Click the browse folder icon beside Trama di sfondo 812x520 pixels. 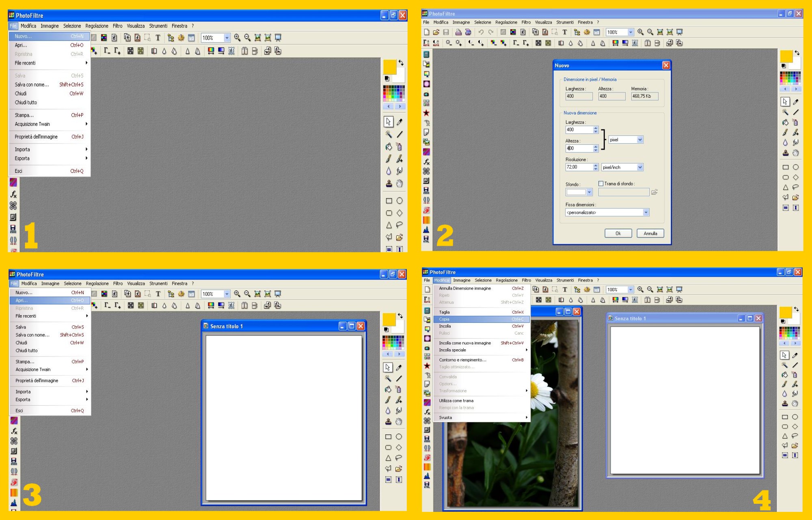(x=654, y=192)
